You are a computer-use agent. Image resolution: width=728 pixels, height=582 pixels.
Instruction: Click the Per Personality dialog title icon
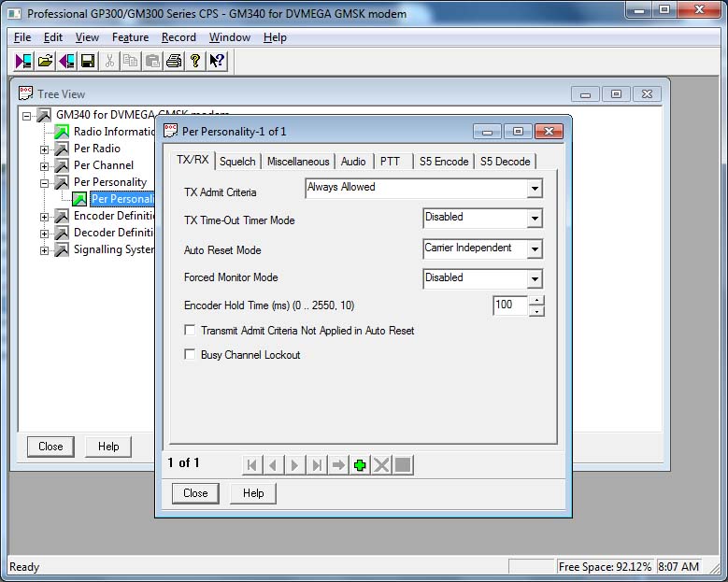[x=170, y=131]
